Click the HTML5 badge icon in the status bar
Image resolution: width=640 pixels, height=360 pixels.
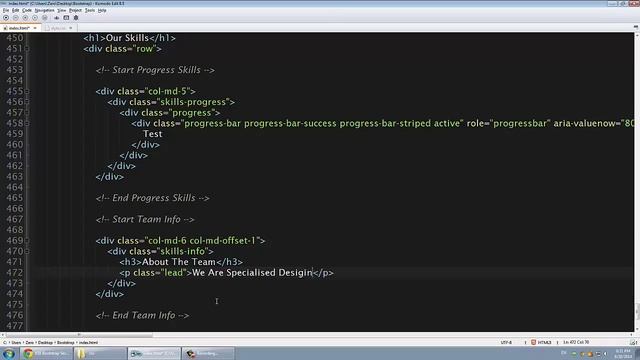click(x=533, y=342)
